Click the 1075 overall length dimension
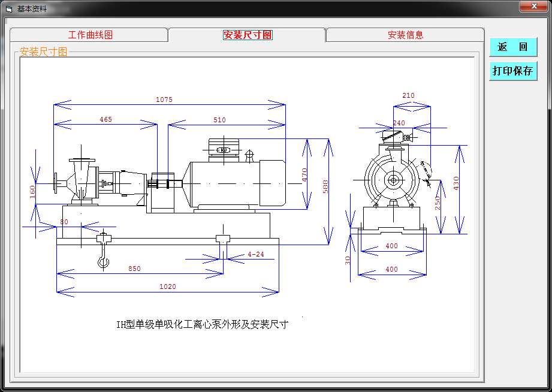552x392 pixels. [164, 99]
